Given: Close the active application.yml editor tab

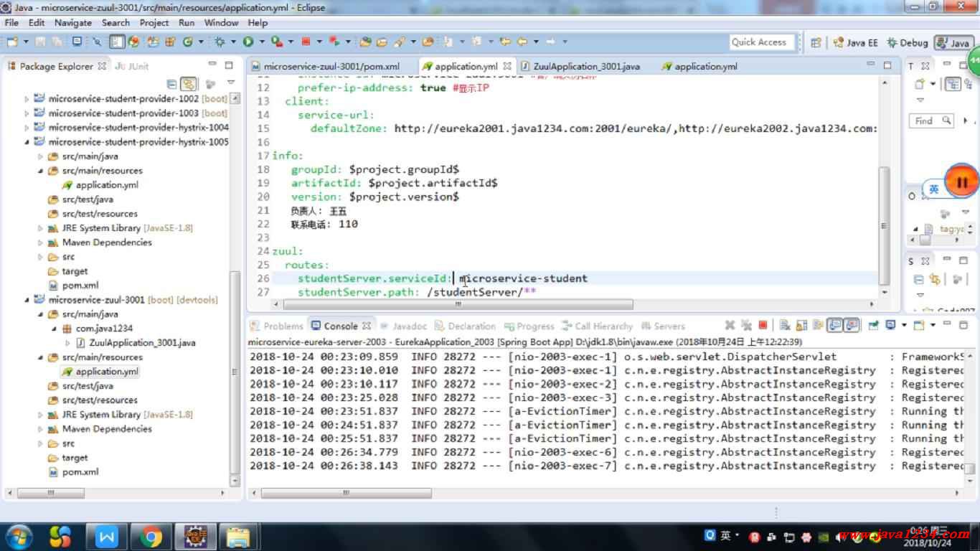Looking at the screenshot, I should pos(507,66).
